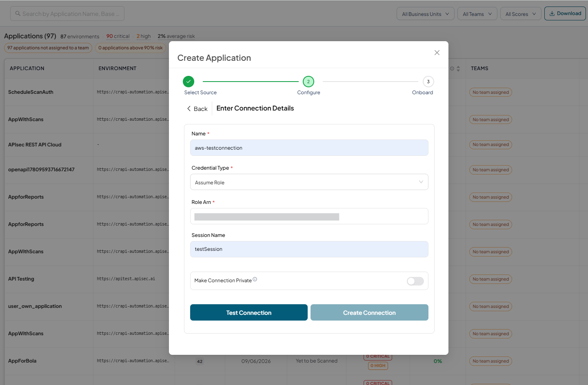Viewport: 588px width, 385px height.
Task: Close the Create Application dialog
Action: click(x=437, y=53)
